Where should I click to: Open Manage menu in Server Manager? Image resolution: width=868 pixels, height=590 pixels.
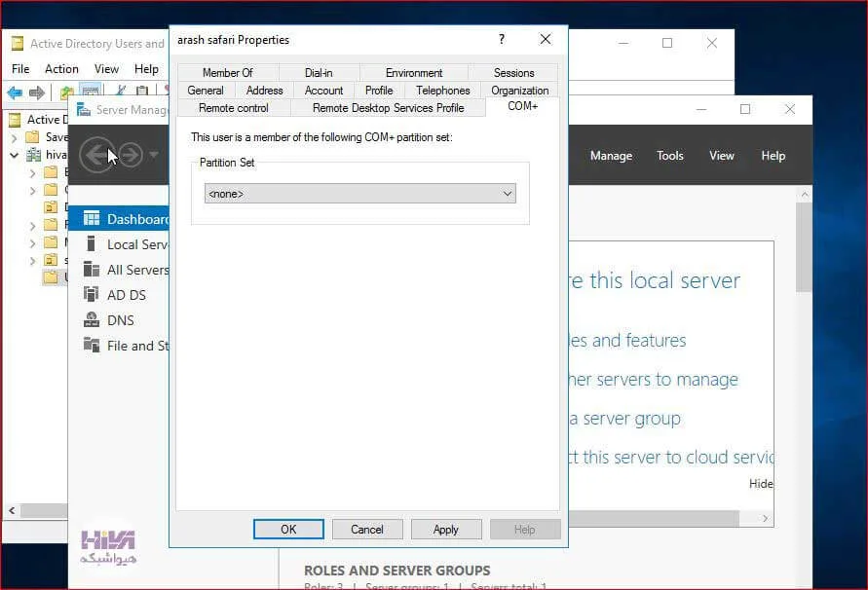(x=611, y=156)
